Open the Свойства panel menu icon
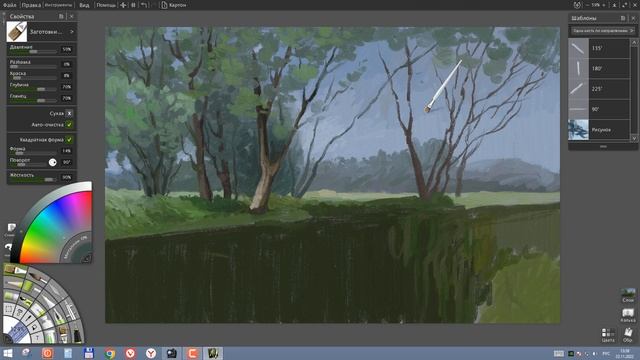The image size is (640, 360). 61,16
